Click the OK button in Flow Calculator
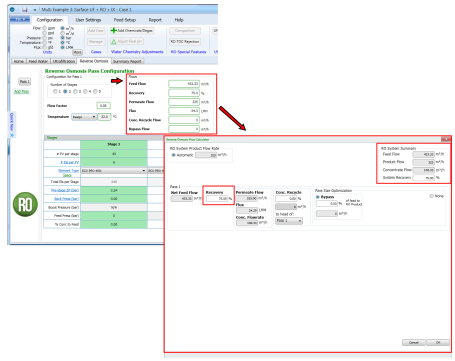Image resolution: width=455 pixels, height=361 pixels. (x=438, y=342)
